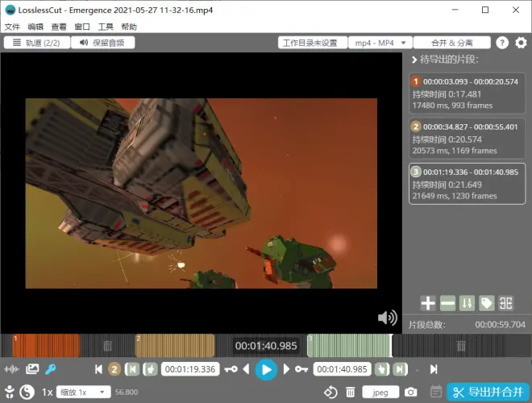The image size is (532, 403).
Task: Toggle the keyframes display key icon
Action: (51, 369)
